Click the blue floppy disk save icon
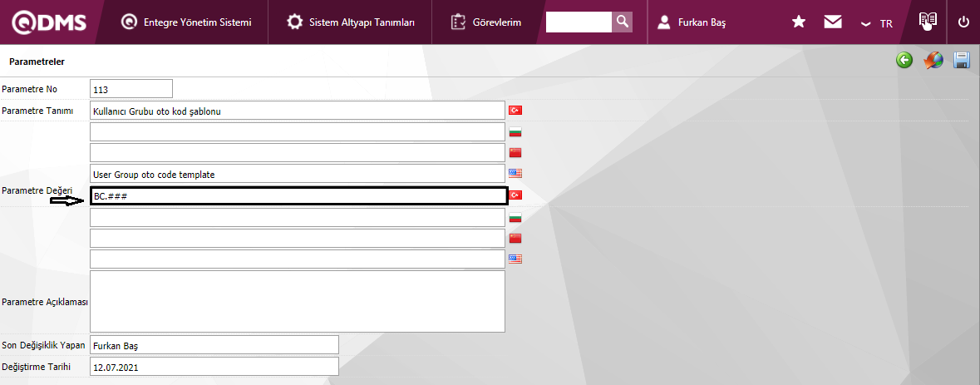Viewport: 980px width, 385px height. 963,61
